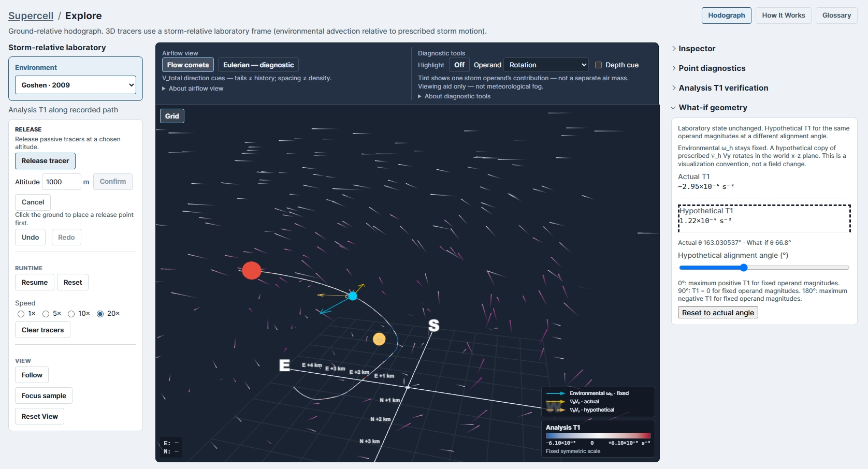Expand About airflow view details
868x469 pixels.
tap(193, 89)
